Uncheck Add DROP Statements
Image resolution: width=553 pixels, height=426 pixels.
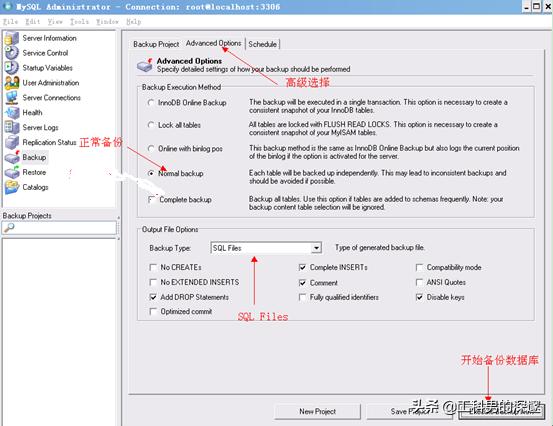point(153,297)
